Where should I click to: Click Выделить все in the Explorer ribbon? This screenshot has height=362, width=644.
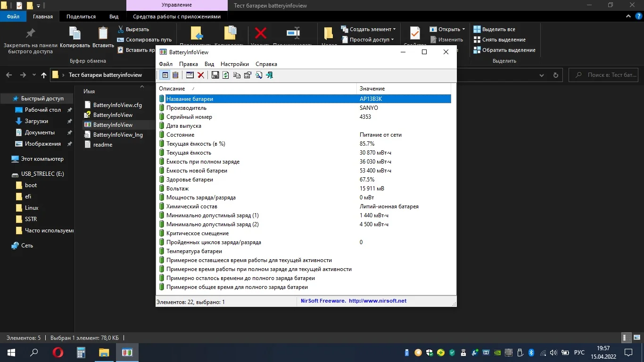pos(495,29)
